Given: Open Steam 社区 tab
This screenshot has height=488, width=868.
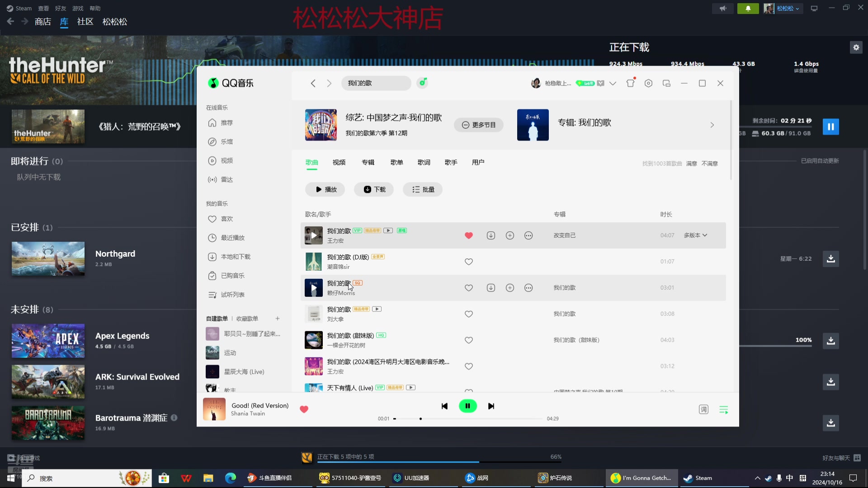Looking at the screenshot, I should click(x=85, y=22).
